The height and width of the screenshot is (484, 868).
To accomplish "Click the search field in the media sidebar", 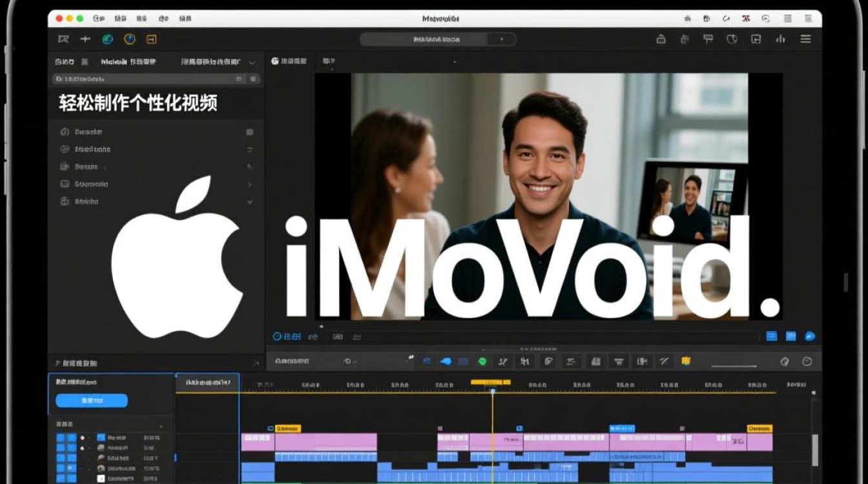I will [x=156, y=79].
